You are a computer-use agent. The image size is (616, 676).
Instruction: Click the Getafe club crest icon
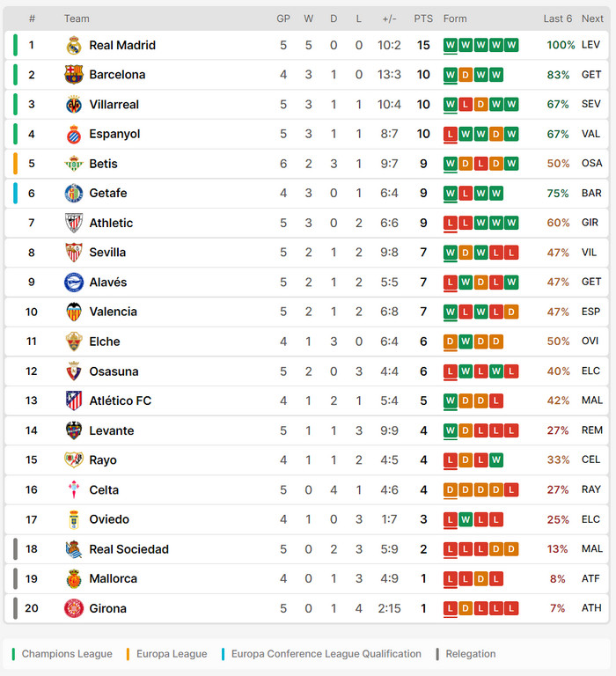tap(74, 194)
